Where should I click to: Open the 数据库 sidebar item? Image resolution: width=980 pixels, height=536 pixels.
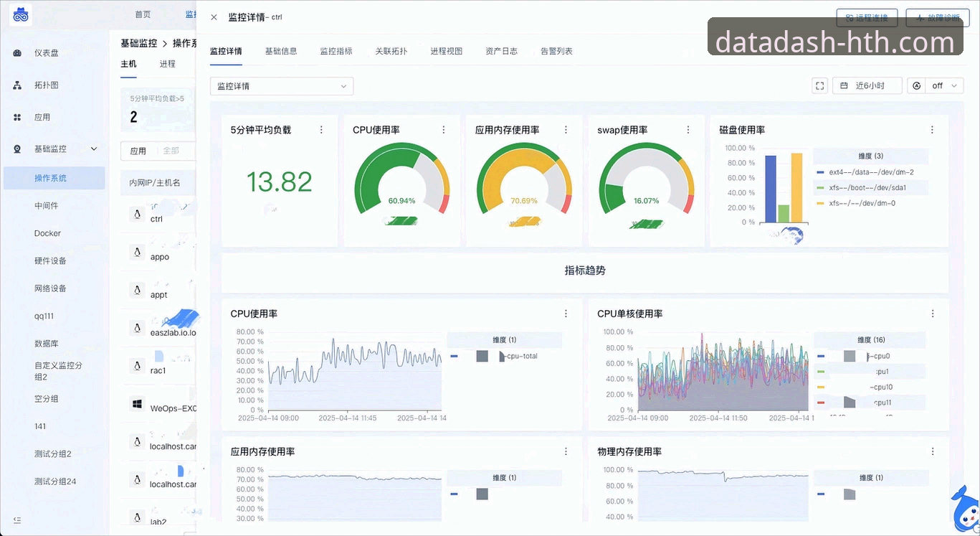coord(54,344)
